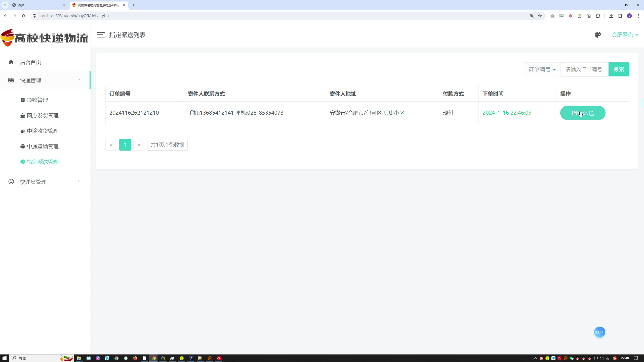Open the 合肥网点 user dropdown
Viewport: 644px width, 362px height.
click(625, 35)
